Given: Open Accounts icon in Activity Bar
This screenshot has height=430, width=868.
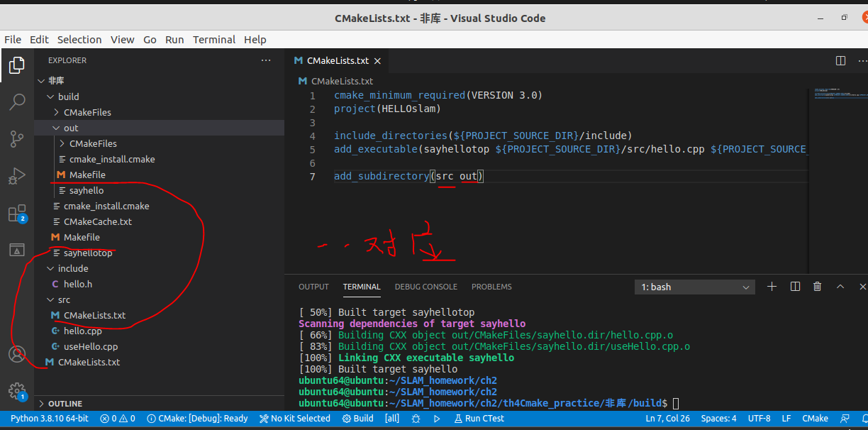Looking at the screenshot, I should [x=16, y=354].
